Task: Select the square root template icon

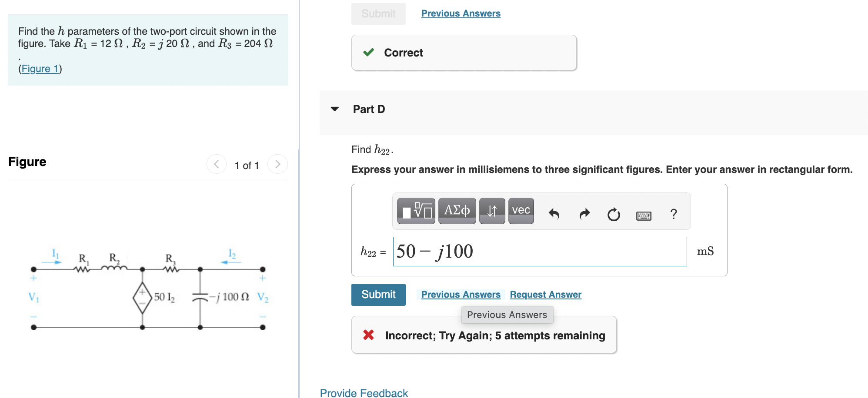Action: tap(415, 211)
